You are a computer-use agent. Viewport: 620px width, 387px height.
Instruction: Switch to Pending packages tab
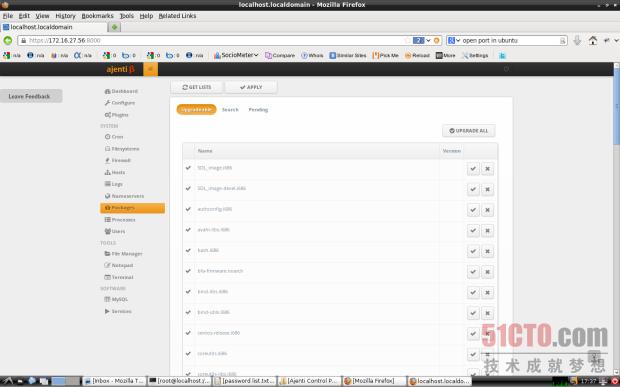258,110
